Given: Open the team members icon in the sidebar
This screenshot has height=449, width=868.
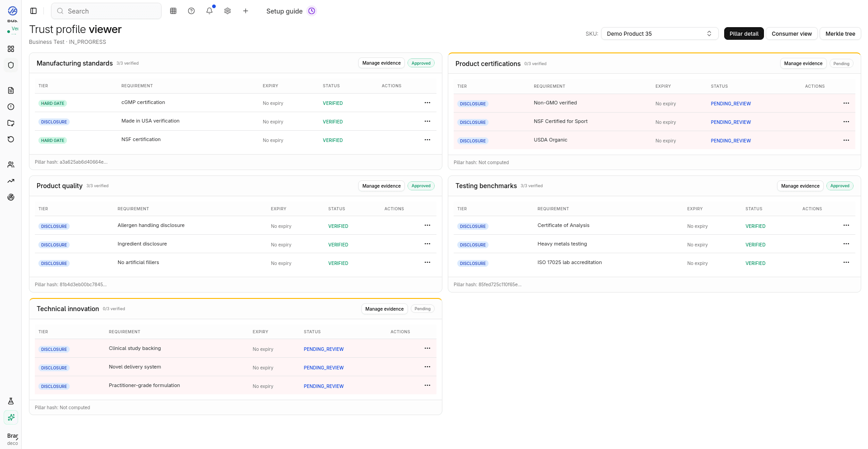Looking at the screenshot, I should point(11,165).
